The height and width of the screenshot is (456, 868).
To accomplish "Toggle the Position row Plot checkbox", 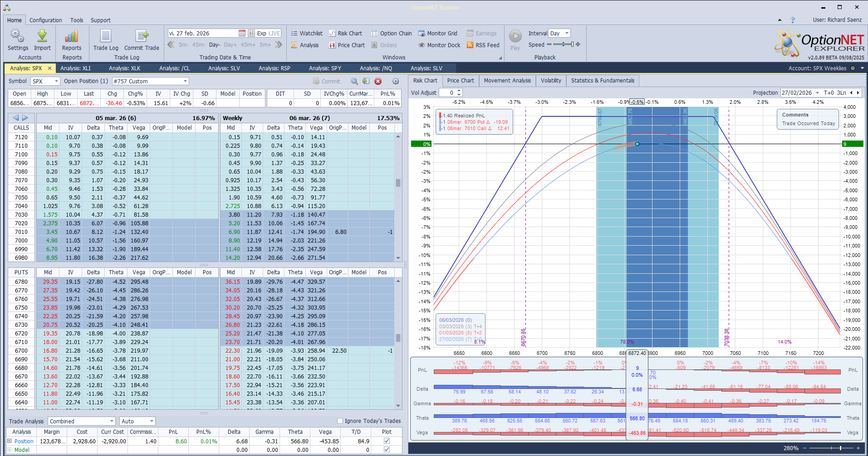I will (387, 441).
